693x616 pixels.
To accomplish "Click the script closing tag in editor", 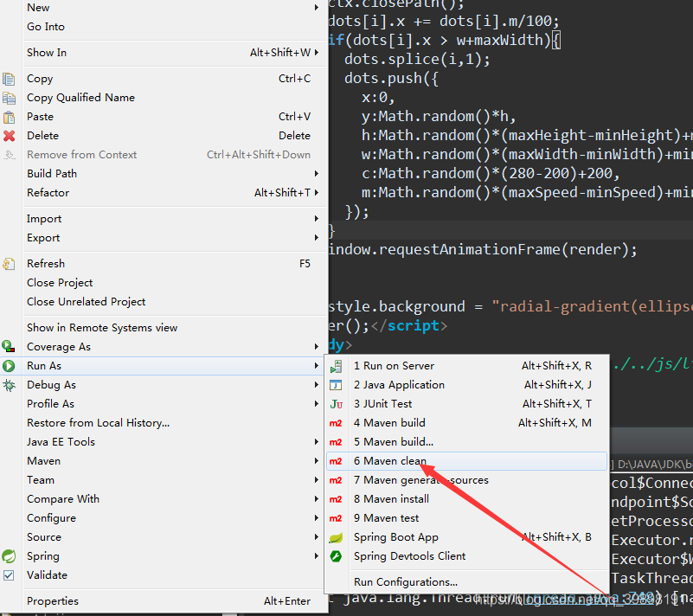I will (x=409, y=326).
